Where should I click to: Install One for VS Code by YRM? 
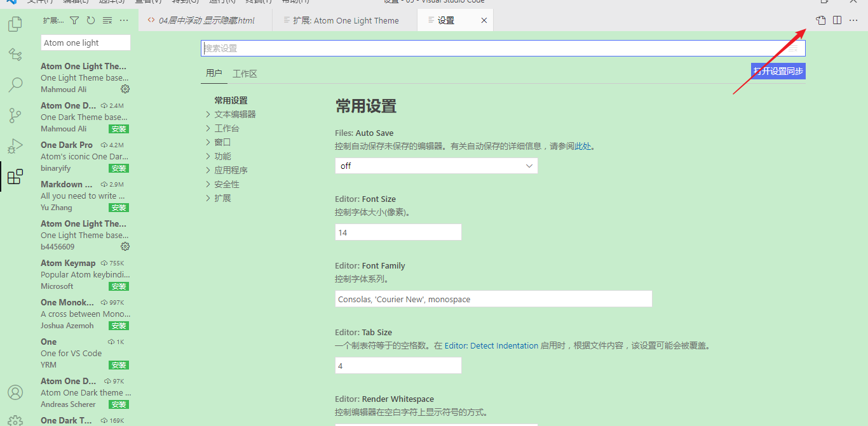119,365
